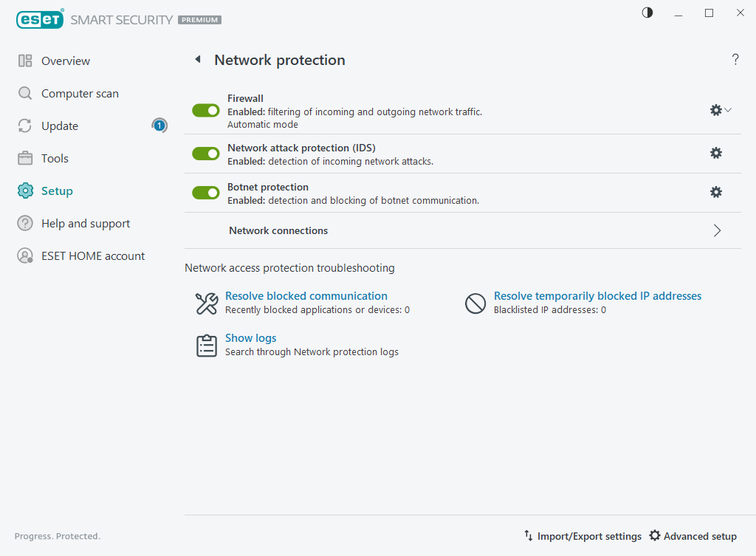The width and height of the screenshot is (756, 556).
Task: Open Network connections with the chevron
Action: [716, 230]
